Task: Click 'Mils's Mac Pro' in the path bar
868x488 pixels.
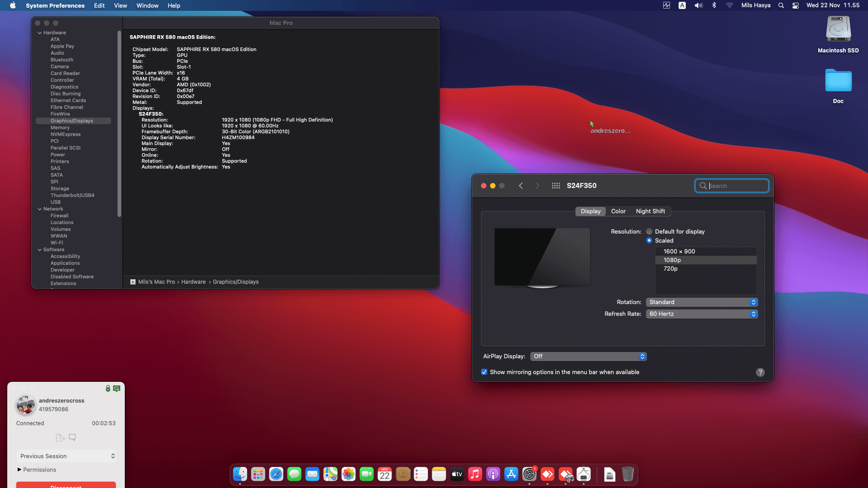Action: (156, 282)
